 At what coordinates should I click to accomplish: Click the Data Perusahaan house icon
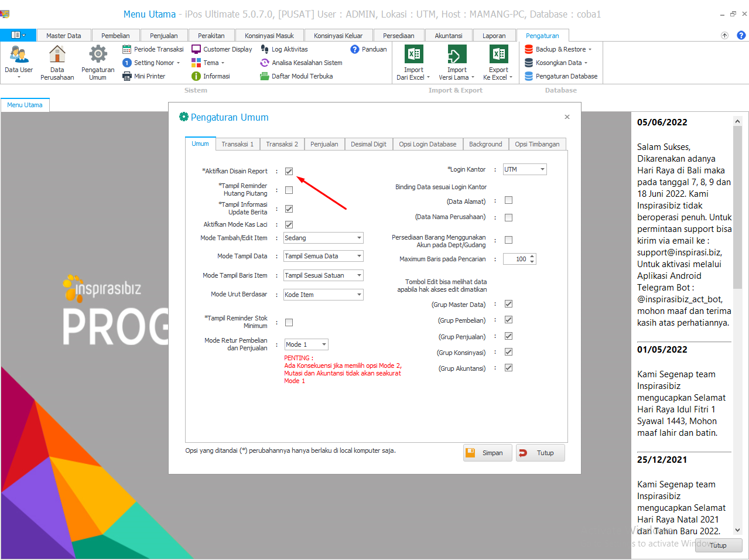pyautogui.click(x=57, y=54)
